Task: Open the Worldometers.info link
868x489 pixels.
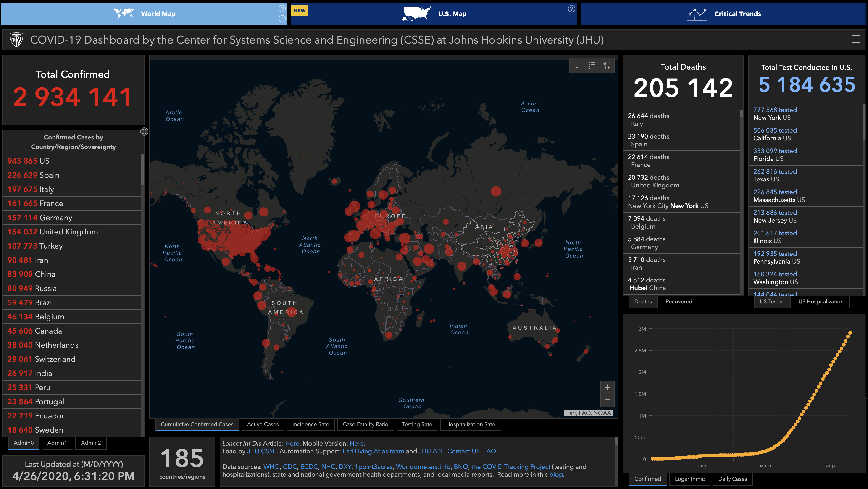Action: (423, 467)
